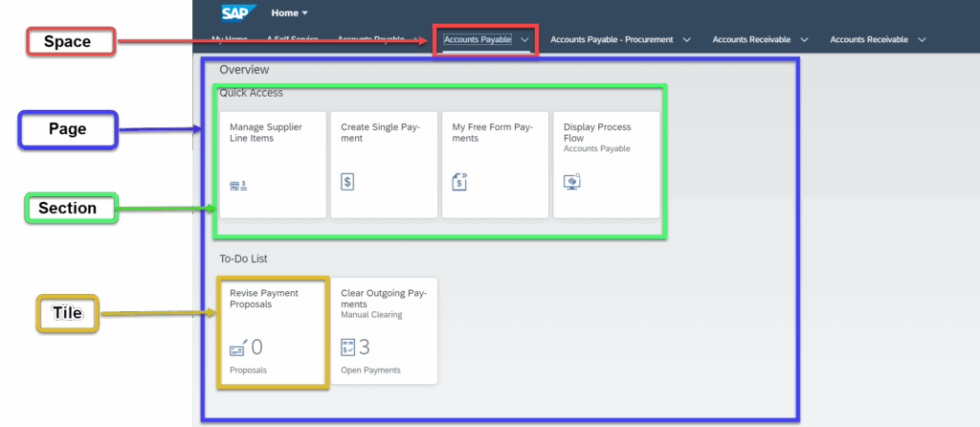
Task: Click the dollar icon on Create Single Payment
Action: coord(348,182)
